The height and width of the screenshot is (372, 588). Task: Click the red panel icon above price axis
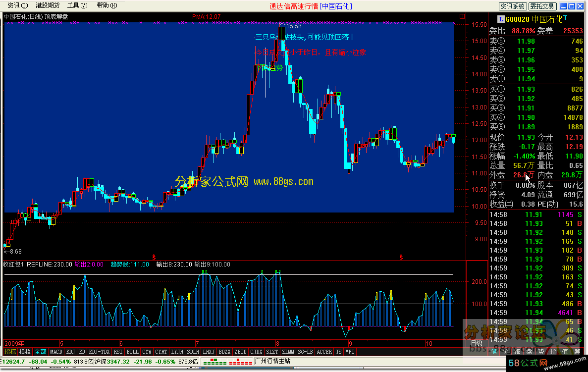pos(462,16)
